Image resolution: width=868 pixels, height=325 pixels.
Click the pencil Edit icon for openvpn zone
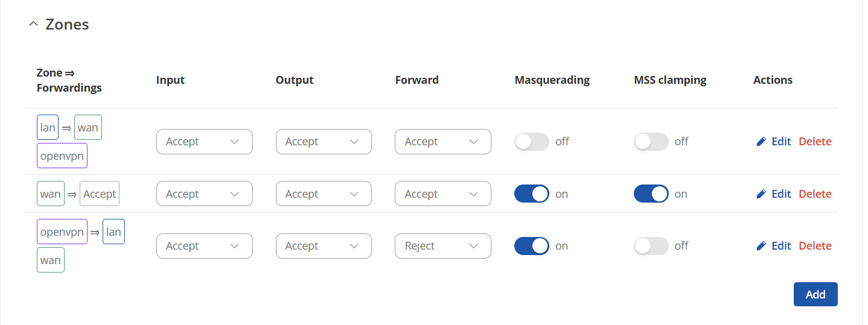click(x=761, y=246)
